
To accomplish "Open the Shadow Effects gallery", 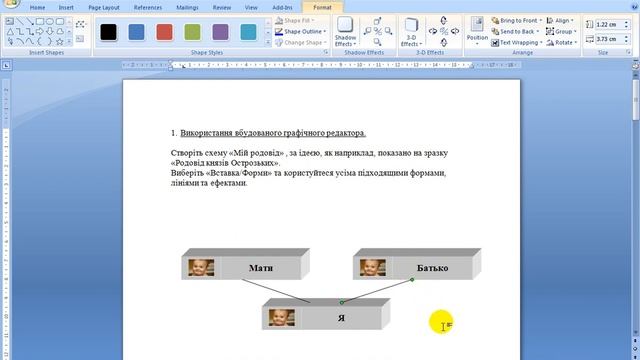I will [x=345, y=32].
